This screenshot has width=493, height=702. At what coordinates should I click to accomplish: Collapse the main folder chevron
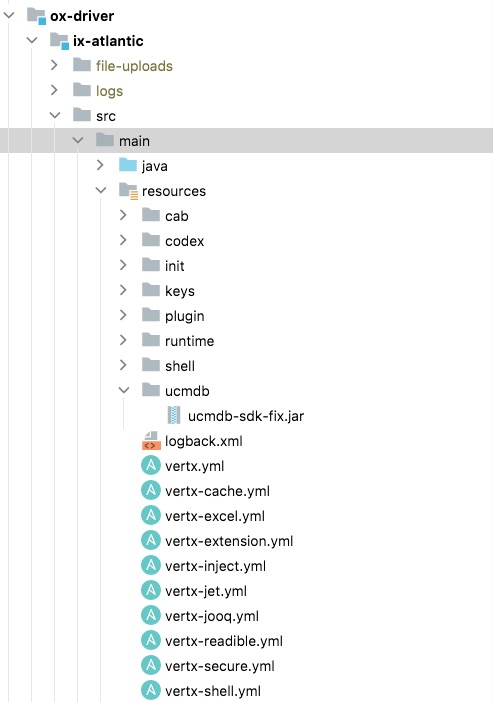coord(78,141)
